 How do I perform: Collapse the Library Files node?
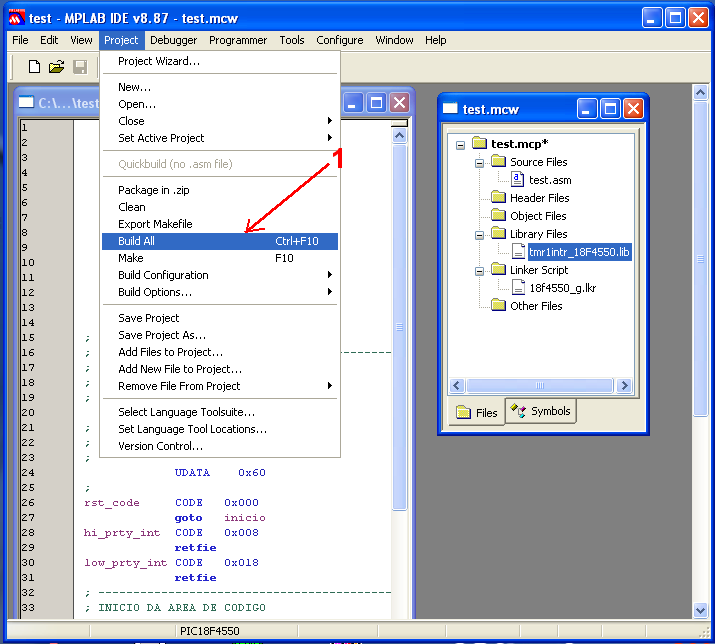click(x=479, y=235)
